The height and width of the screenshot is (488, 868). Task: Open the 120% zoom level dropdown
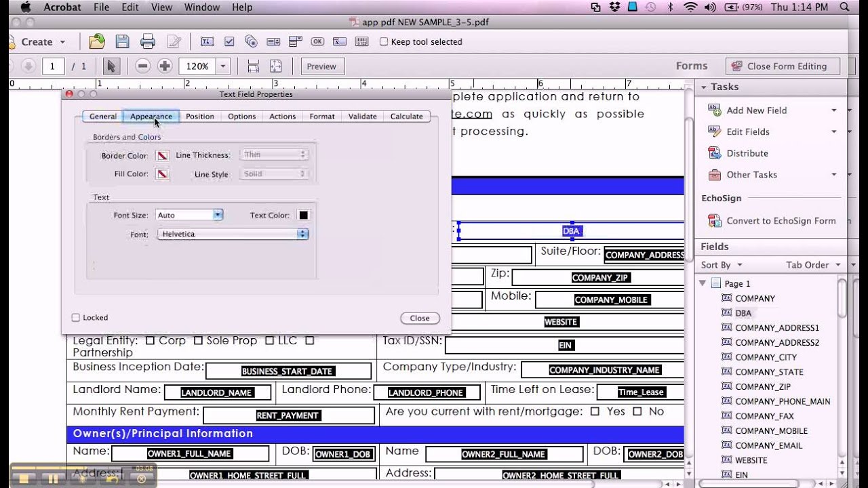pyautogui.click(x=223, y=66)
